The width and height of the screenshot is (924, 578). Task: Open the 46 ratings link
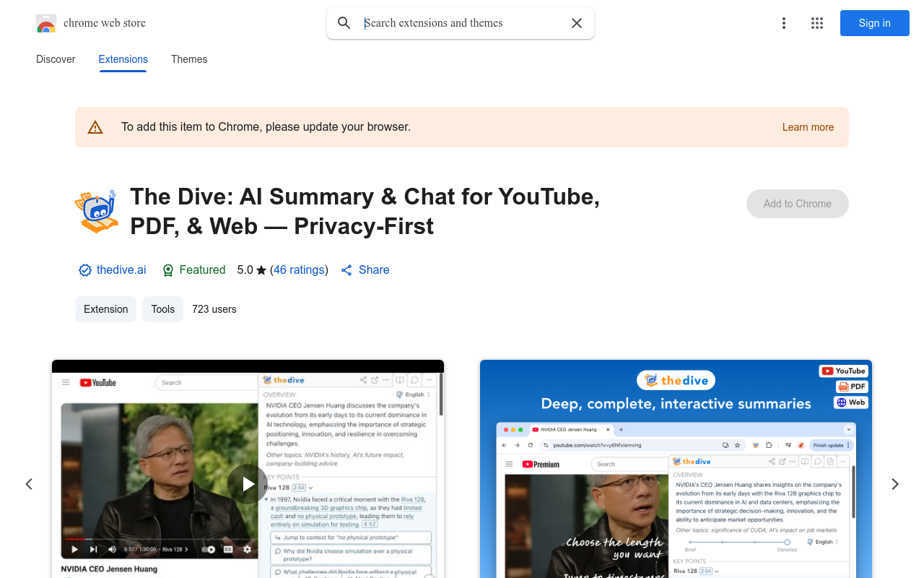click(299, 269)
